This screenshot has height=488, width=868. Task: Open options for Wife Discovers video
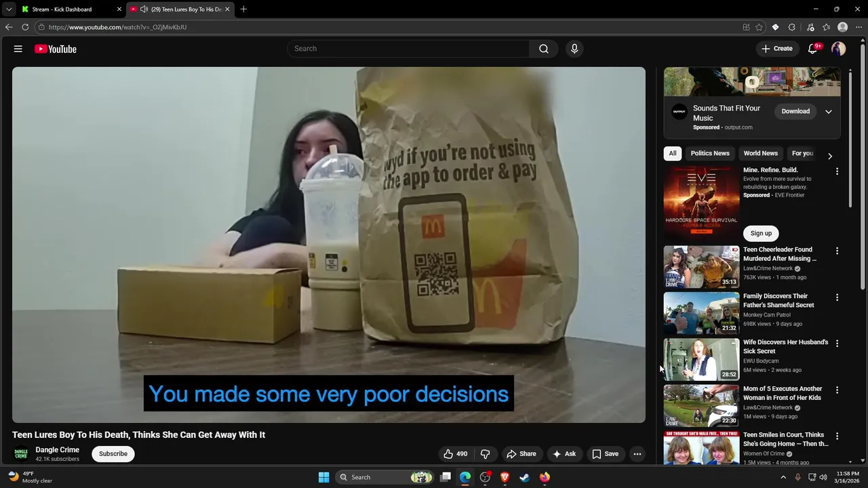click(837, 344)
